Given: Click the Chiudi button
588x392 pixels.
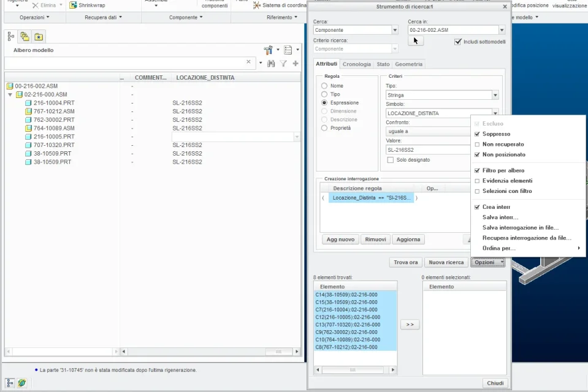Looking at the screenshot, I should click(495, 383).
